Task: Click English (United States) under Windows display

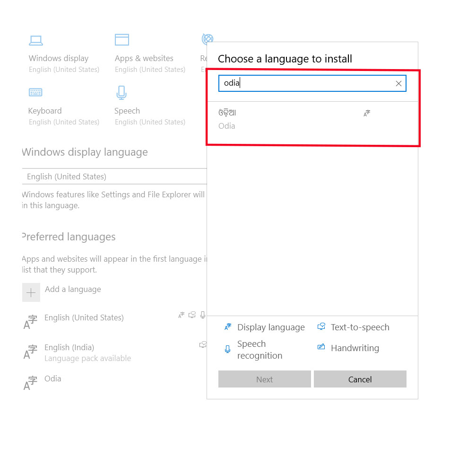Action: tap(64, 70)
